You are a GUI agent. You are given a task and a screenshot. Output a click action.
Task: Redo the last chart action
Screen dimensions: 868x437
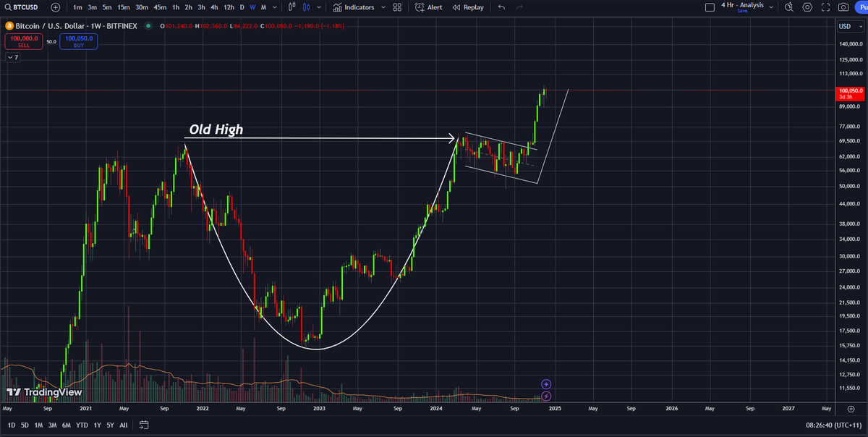521,7
